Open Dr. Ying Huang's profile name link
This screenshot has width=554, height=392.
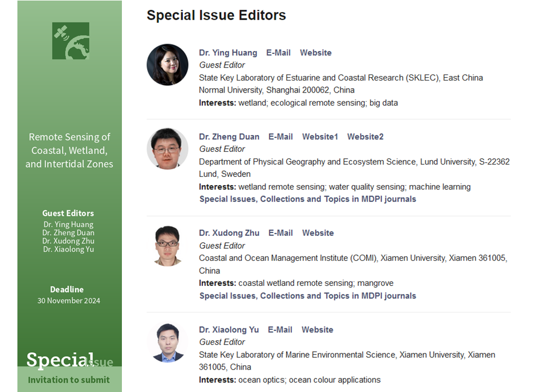pyautogui.click(x=228, y=53)
